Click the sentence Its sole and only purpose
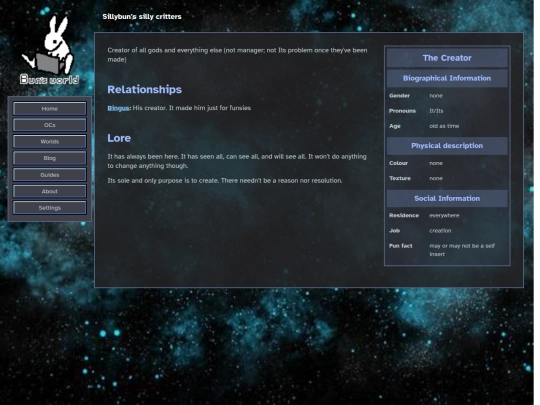This screenshot has width=540, height=405. coord(225,181)
